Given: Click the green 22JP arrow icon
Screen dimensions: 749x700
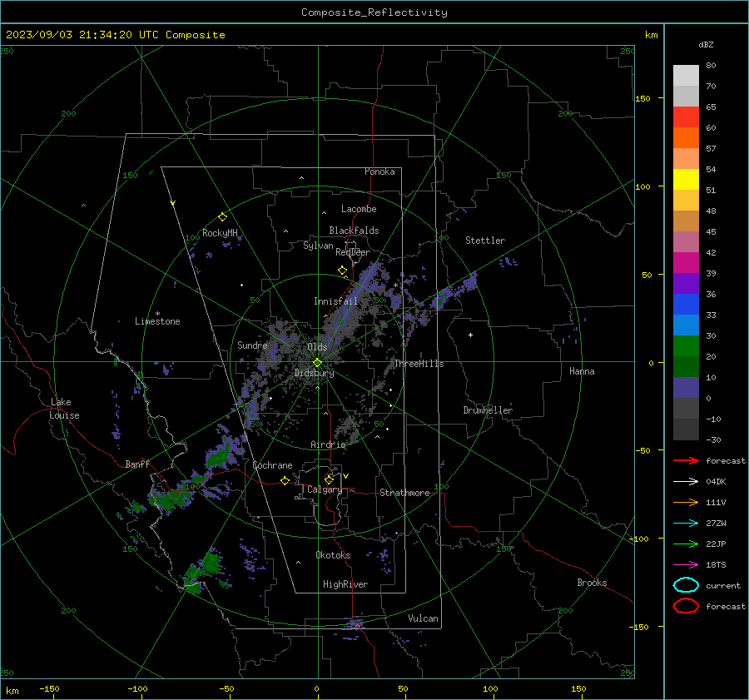Looking at the screenshot, I should click(686, 544).
